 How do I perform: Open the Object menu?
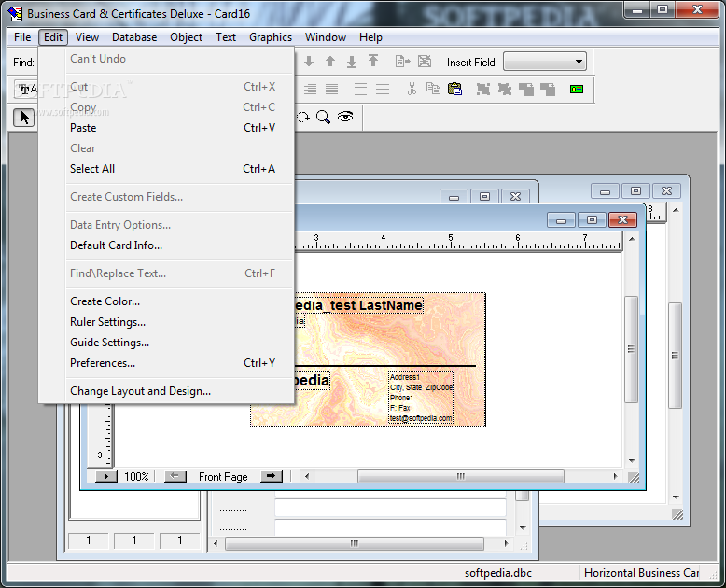pyautogui.click(x=186, y=37)
